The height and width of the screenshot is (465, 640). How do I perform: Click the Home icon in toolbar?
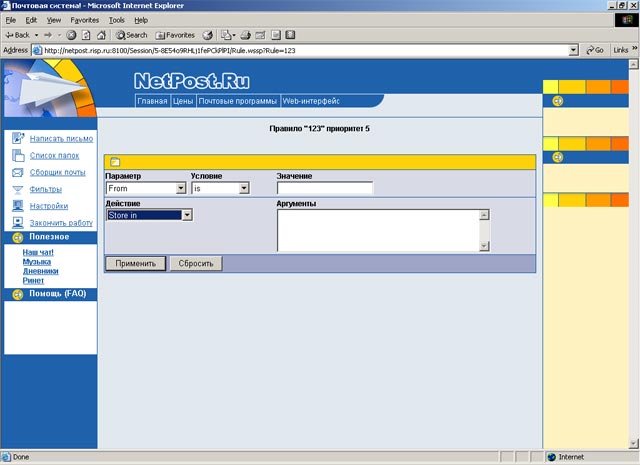(101, 35)
